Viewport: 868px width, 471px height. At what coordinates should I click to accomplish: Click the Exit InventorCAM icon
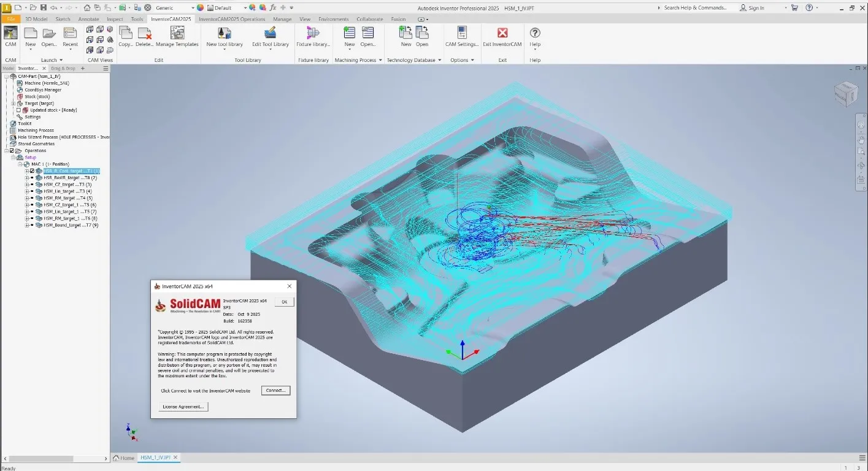[x=502, y=34]
